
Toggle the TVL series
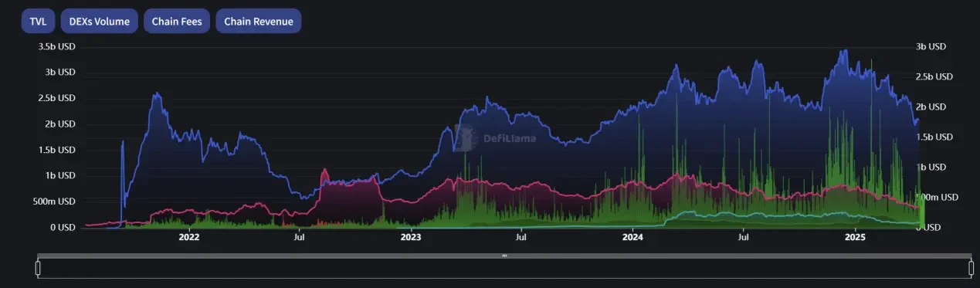click(x=38, y=21)
